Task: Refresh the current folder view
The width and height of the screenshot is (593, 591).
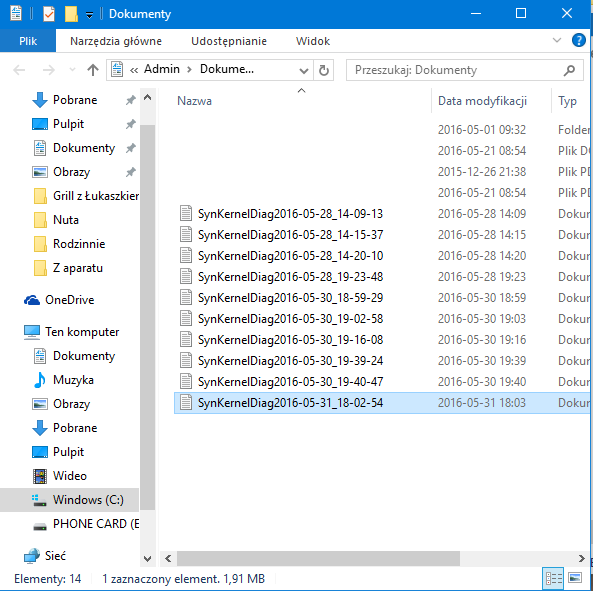Action: tap(323, 70)
